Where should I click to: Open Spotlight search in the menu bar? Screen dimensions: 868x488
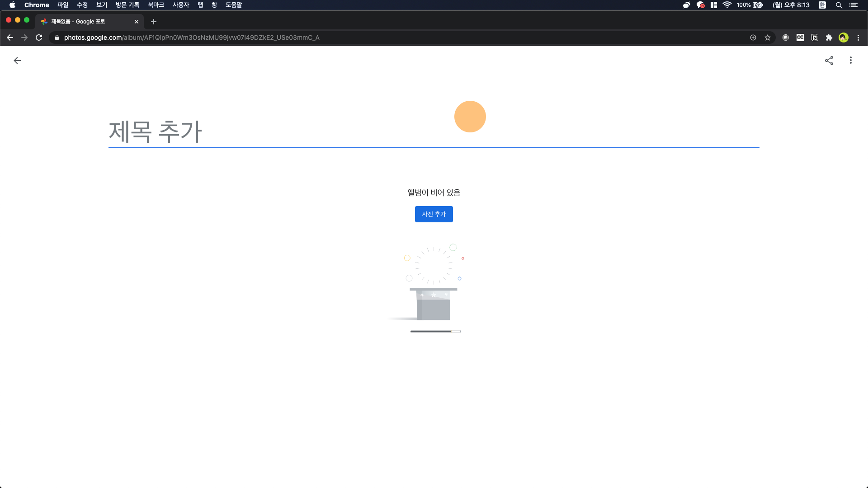839,5
